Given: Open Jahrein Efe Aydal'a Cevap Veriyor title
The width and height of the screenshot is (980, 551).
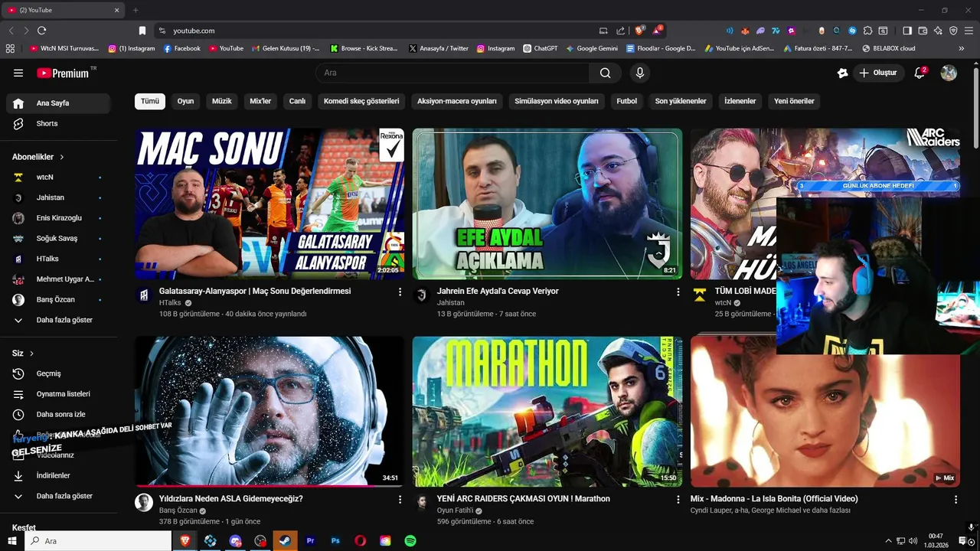Looking at the screenshot, I should tap(498, 291).
